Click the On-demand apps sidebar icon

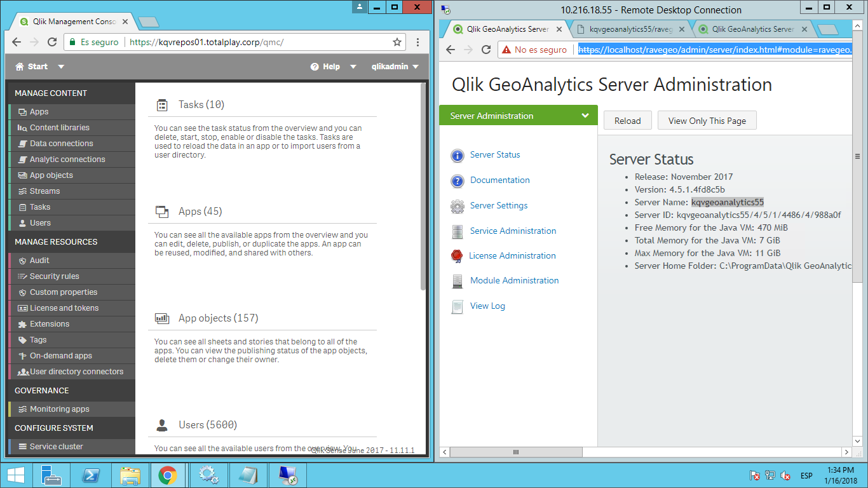coord(22,356)
